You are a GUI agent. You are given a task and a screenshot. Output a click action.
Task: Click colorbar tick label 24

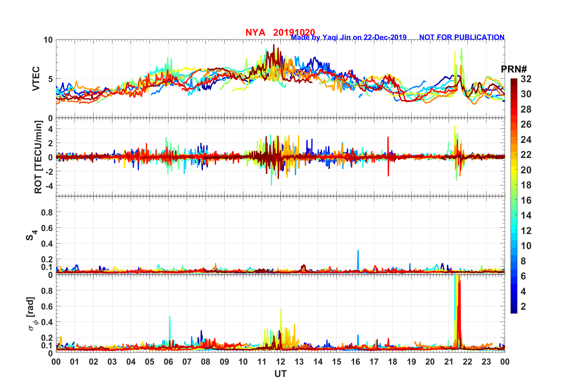point(526,140)
